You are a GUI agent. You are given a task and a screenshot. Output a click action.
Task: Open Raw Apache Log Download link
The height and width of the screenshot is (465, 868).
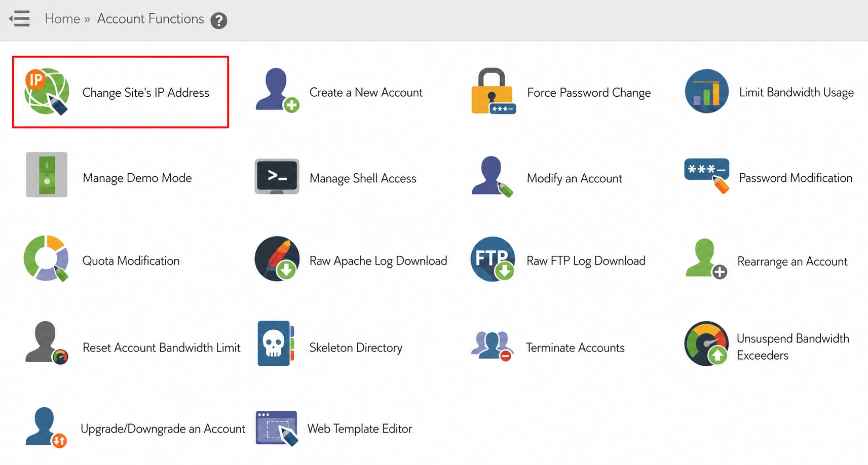point(378,261)
